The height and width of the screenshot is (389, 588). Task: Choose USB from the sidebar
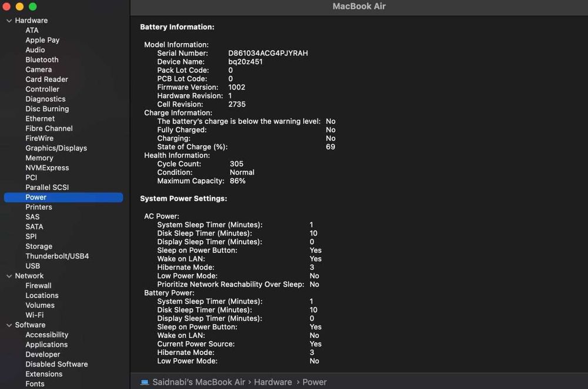[x=33, y=266]
